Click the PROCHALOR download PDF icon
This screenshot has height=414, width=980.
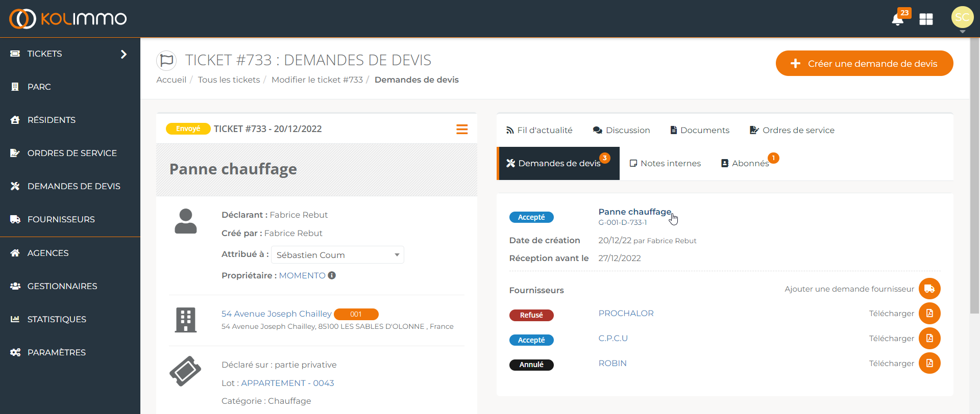coord(929,313)
